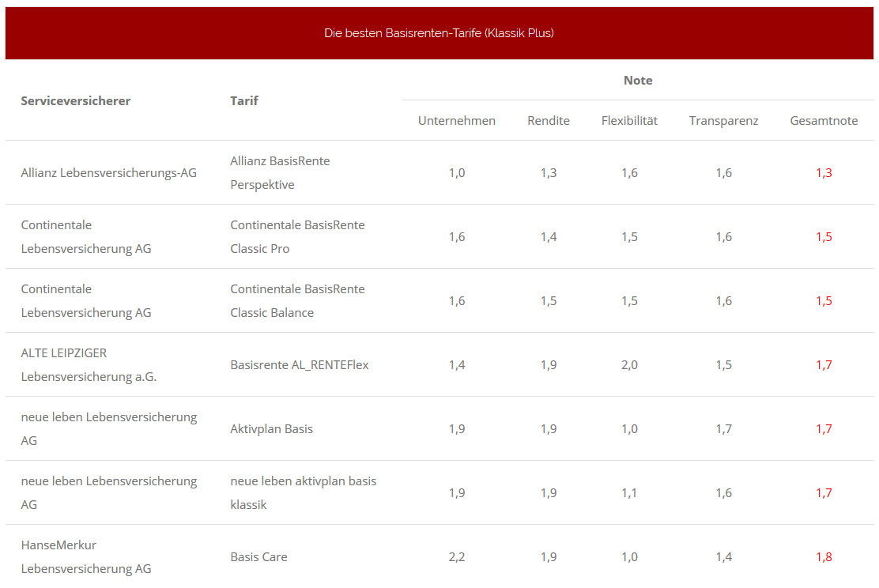The width and height of the screenshot is (879, 588).
Task: Click Unternehmen 1,4 in the ALTE LEIPZIGER row
Action: [457, 365]
